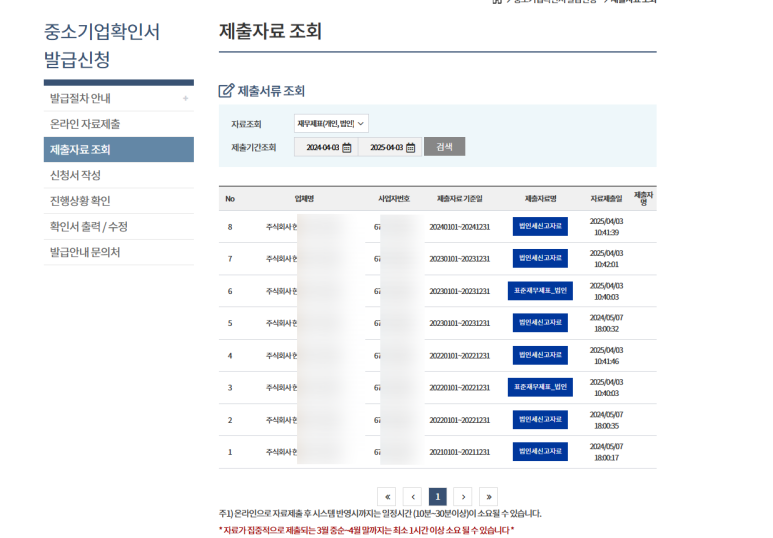The image size is (773, 538).
Task: Select 제출자료 조회 sidebar item
Action: [x=119, y=149]
